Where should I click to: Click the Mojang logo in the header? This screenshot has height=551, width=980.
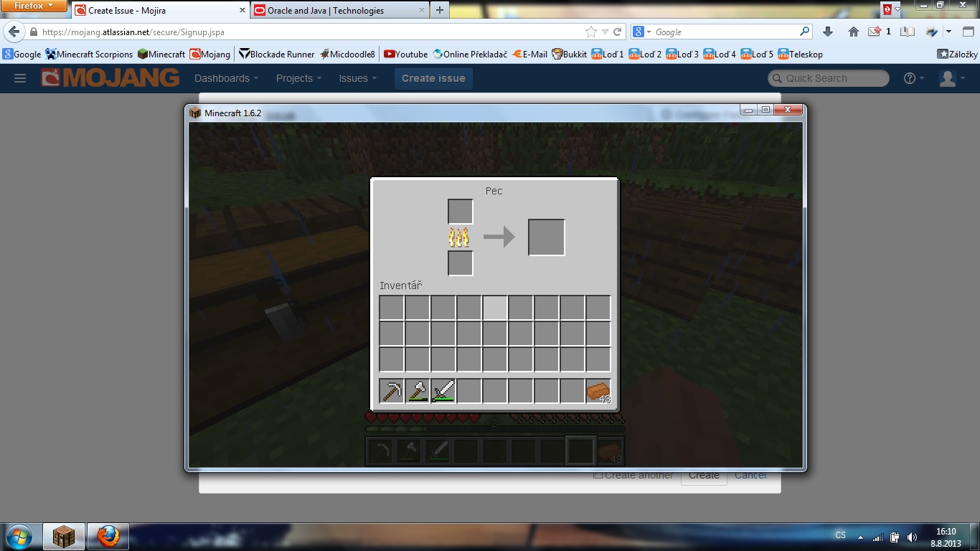110,77
